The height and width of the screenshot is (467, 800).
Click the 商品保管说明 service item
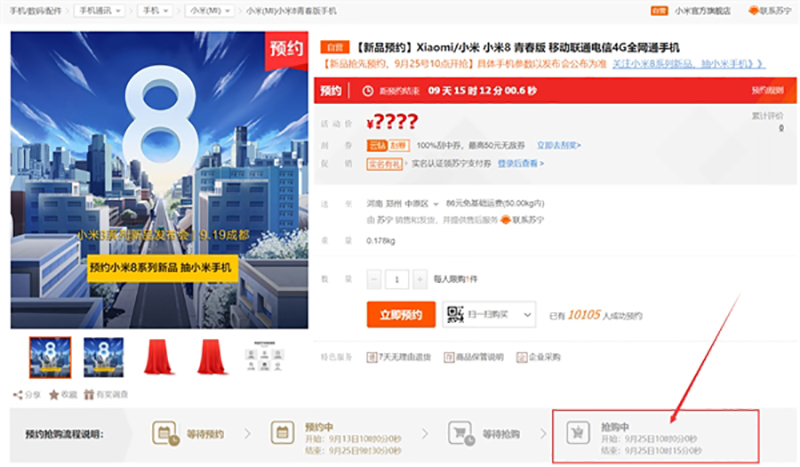tap(473, 357)
